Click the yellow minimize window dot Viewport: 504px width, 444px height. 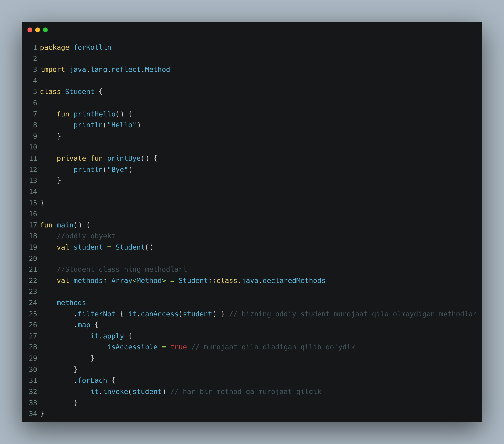pos(37,30)
